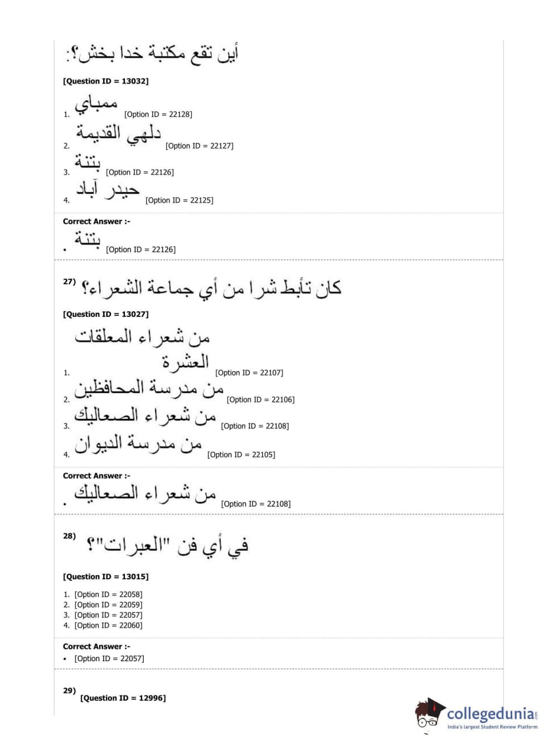Click the collegedunia brand name text
Screen dimensions: 558x756
pos(491,714)
